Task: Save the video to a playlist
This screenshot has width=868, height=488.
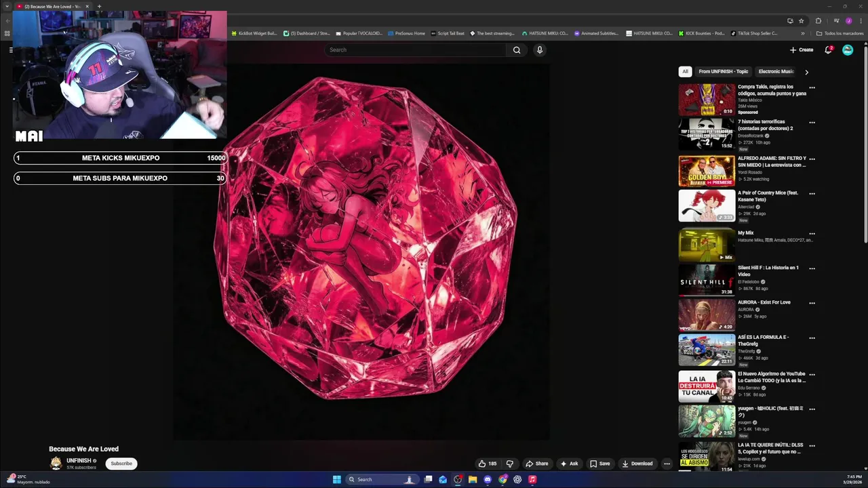Action: 599,464
